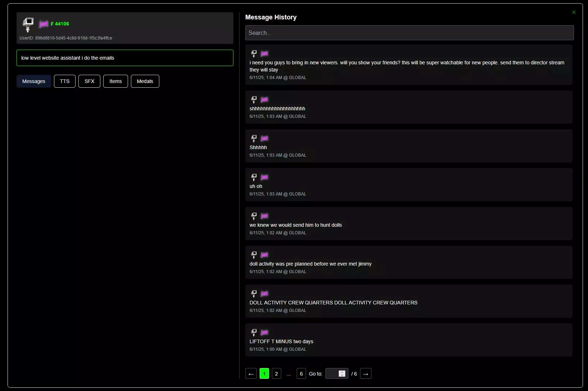Go to the previous page of messages

(251, 374)
